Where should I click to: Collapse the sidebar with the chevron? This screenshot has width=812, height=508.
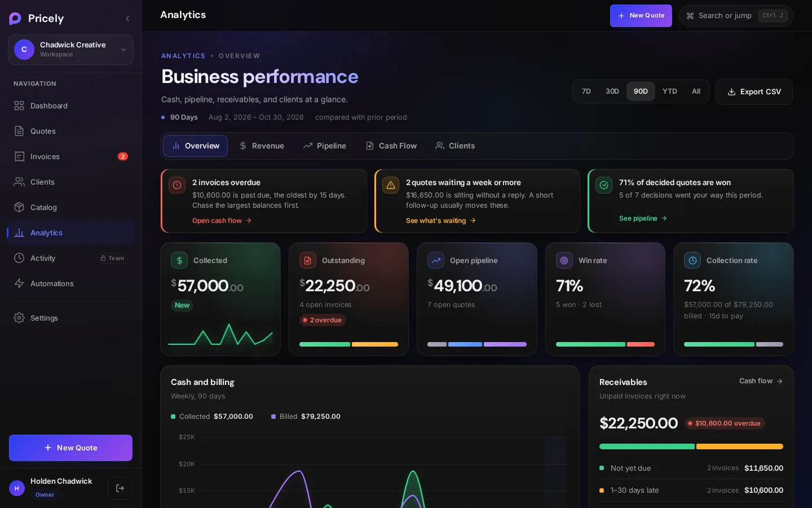127,19
